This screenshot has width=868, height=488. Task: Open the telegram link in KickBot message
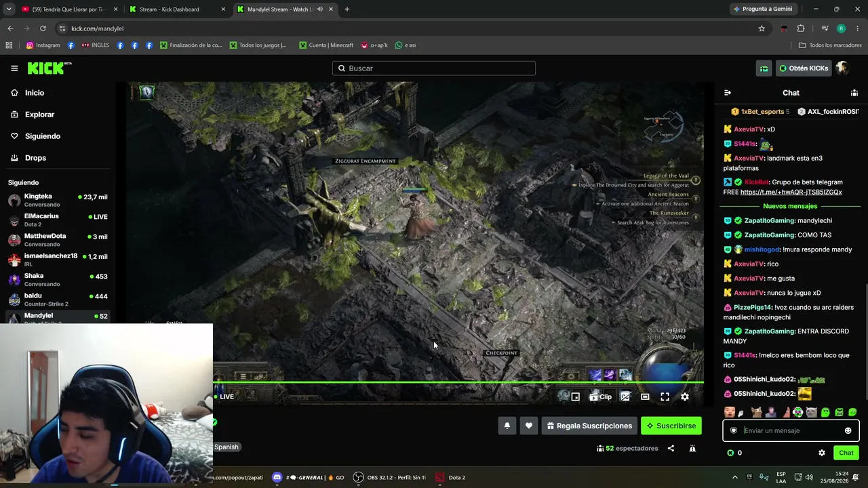791,192
